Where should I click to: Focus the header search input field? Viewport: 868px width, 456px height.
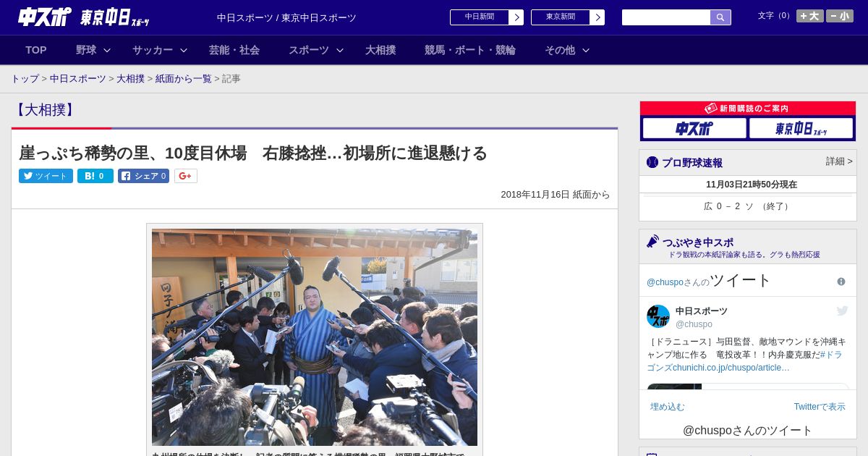[666, 17]
